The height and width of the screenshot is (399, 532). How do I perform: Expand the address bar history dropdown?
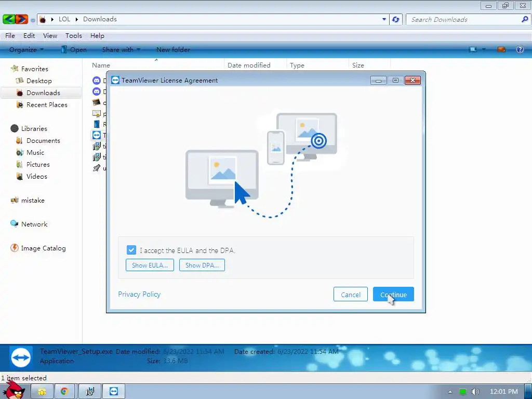[x=384, y=19]
